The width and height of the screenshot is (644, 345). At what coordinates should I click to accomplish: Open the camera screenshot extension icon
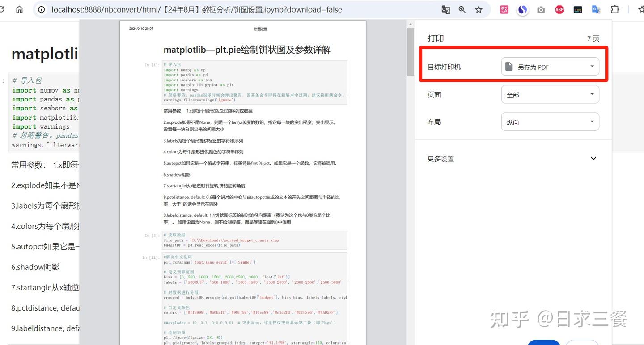point(541,9)
